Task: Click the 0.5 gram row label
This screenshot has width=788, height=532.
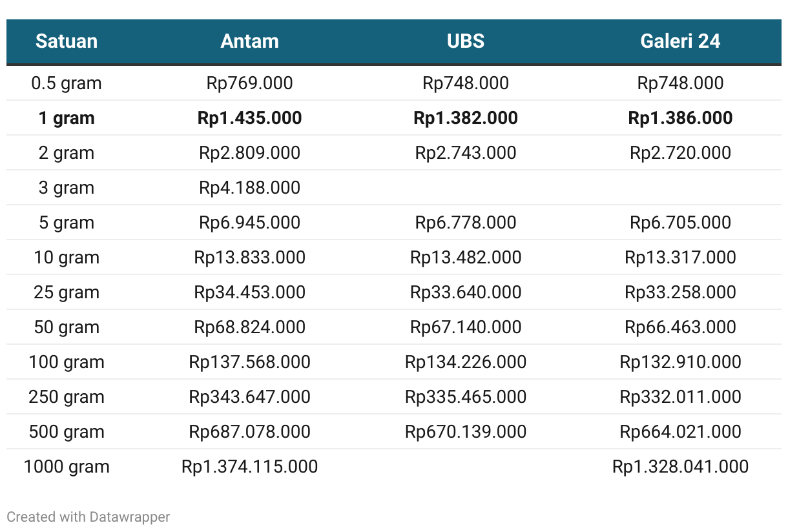Action: (x=67, y=83)
